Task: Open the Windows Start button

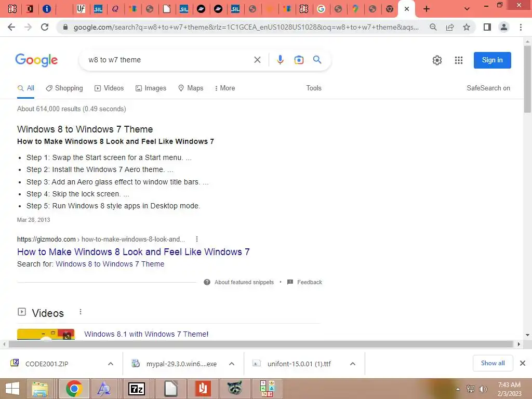Action: click(12, 389)
